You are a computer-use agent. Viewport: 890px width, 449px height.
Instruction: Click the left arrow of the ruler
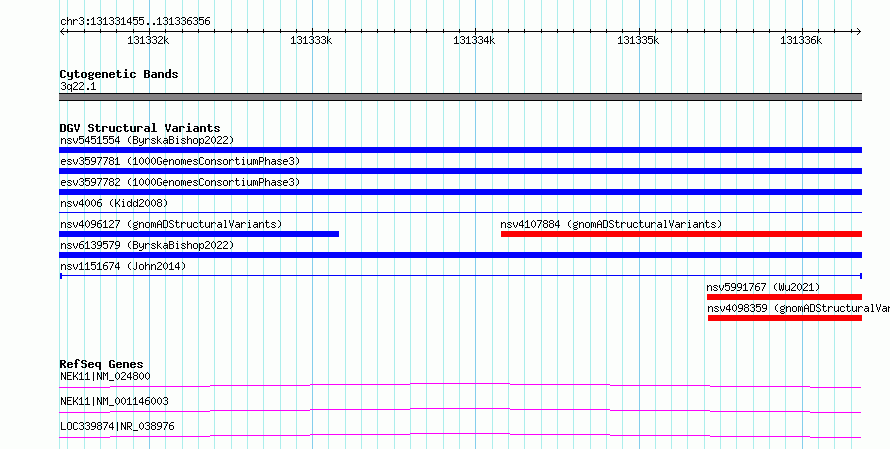pyautogui.click(x=62, y=32)
